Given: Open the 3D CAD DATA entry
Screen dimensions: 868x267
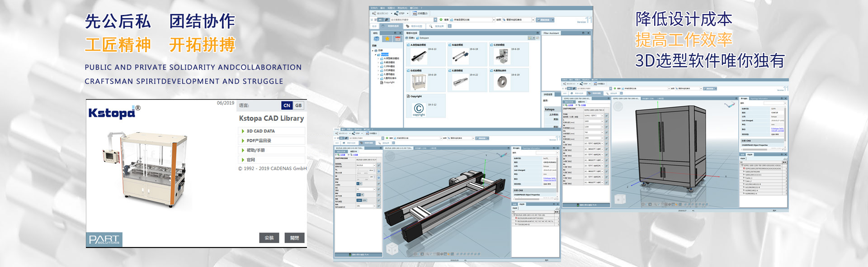Looking at the screenshot, I should [260, 131].
